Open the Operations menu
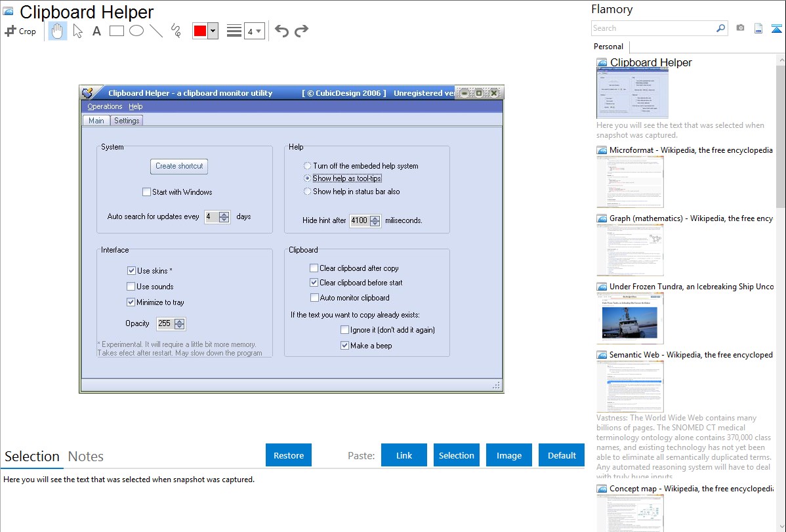This screenshot has width=786, height=532. (105, 106)
